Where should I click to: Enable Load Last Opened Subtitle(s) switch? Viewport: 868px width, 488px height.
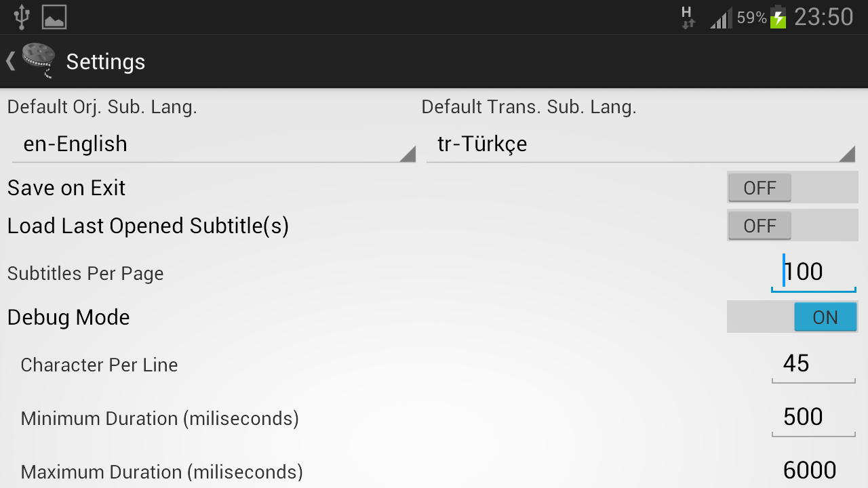click(x=792, y=226)
